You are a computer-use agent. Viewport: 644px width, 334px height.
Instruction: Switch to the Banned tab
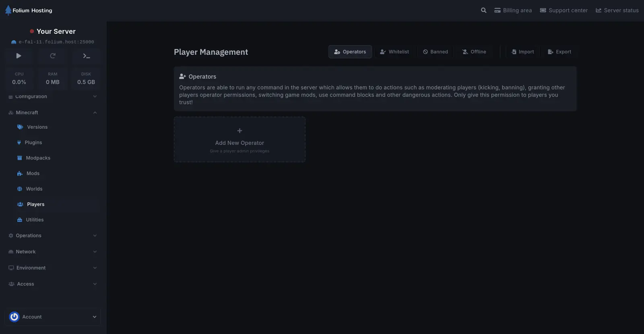[x=436, y=52]
